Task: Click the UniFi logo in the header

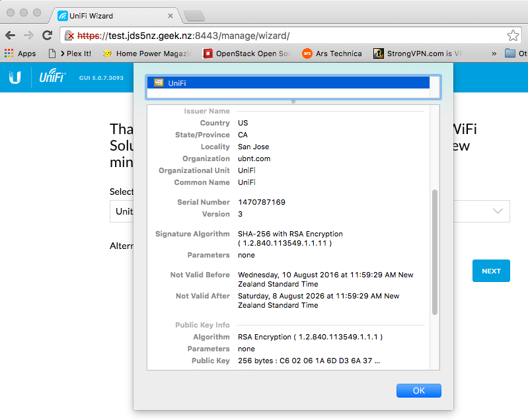Action: (x=52, y=76)
